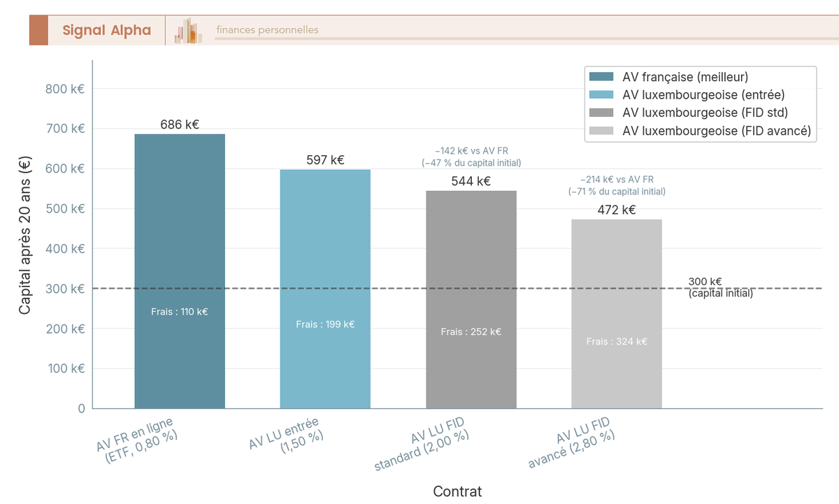
Task: Toggle the AV française (meilleur) legend label
Action: click(685, 77)
